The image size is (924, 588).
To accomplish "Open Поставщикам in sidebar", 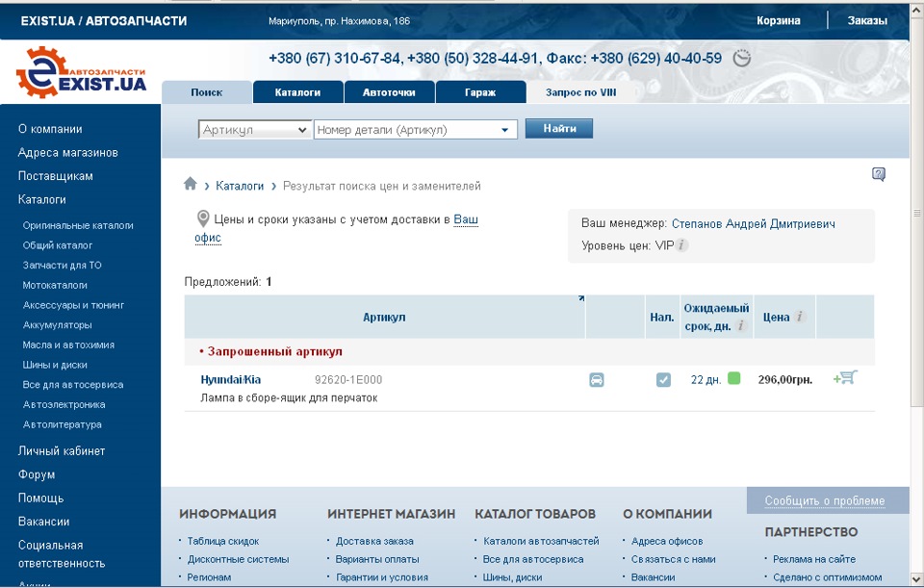I will click(56, 176).
